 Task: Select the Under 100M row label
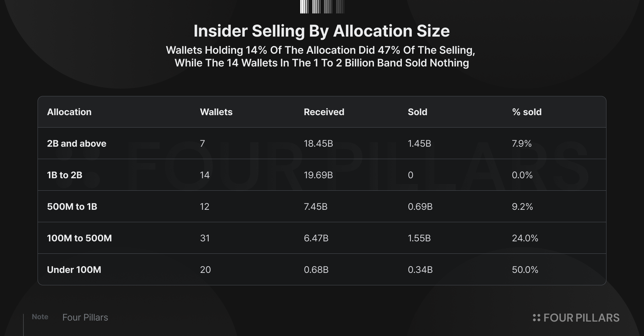coord(74,270)
